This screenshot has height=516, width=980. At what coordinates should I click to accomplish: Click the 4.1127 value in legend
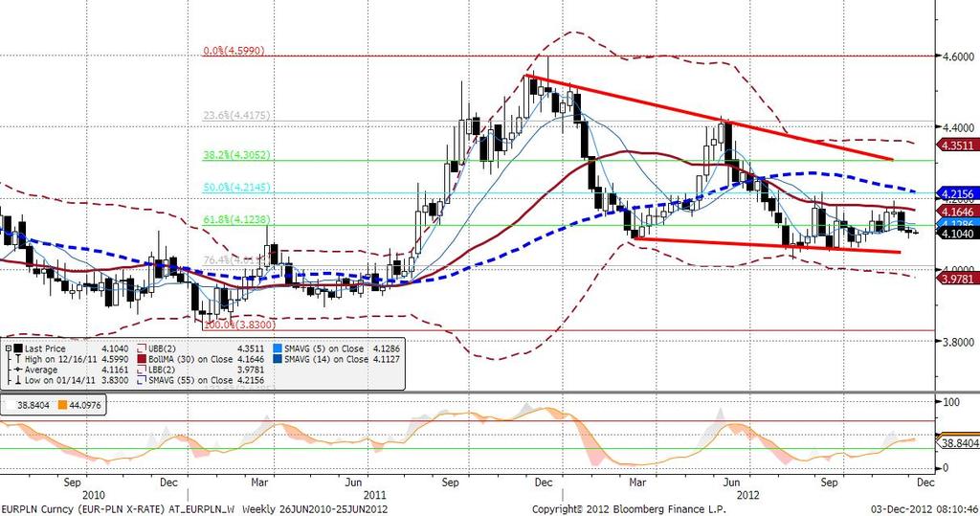[x=387, y=359]
